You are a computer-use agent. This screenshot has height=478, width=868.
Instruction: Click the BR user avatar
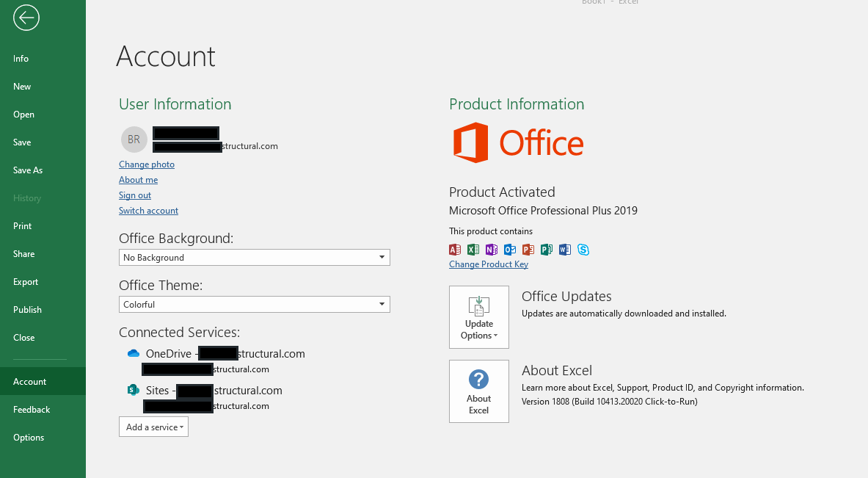pyautogui.click(x=134, y=139)
